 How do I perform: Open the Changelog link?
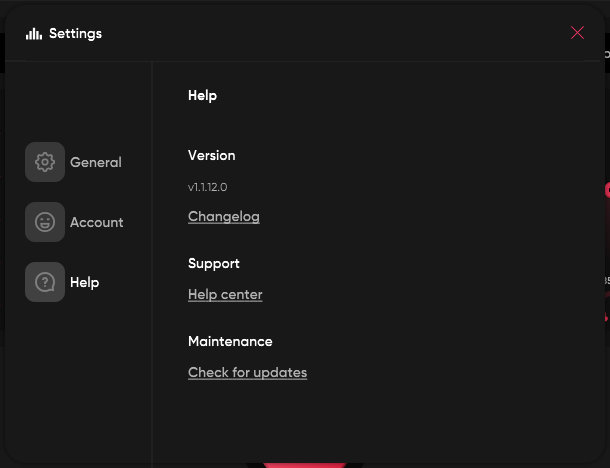(x=224, y=217)
